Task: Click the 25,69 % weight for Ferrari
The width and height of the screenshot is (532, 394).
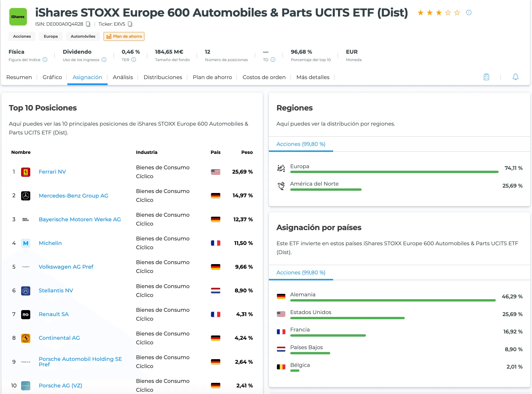Action: (242, 172)
